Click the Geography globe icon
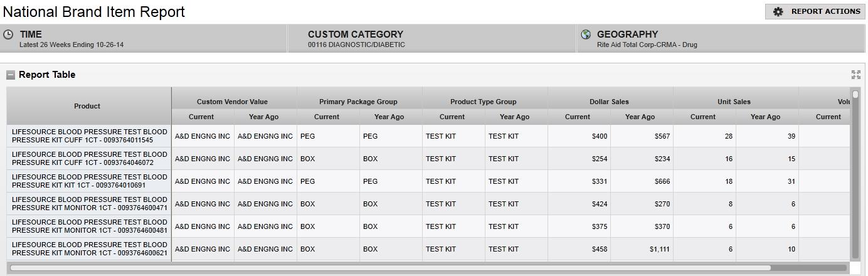The height and width of the screenshot is (276, 868). (586, 34)
